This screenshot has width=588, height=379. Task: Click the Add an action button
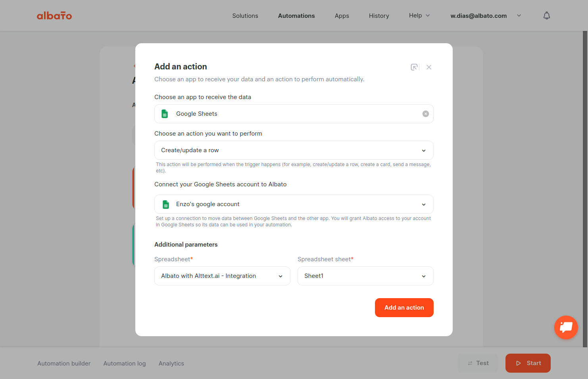coord(404,308)
